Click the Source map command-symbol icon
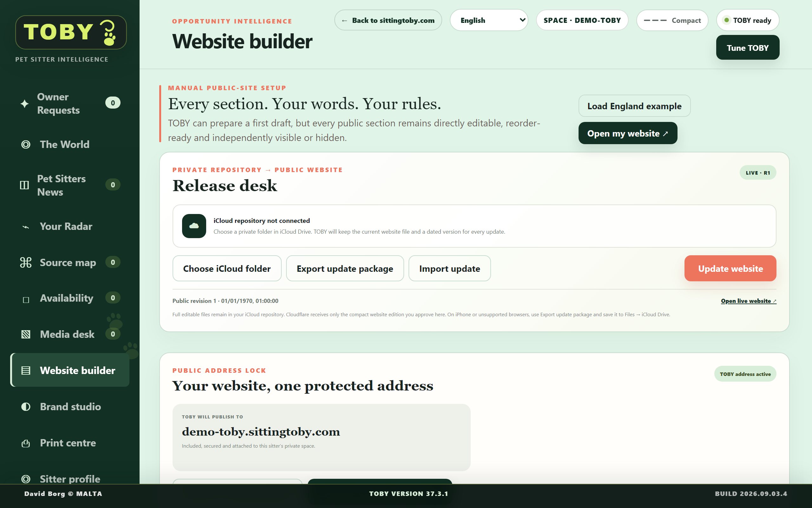This screenshot has height=508, width=812. click(25, 262)
